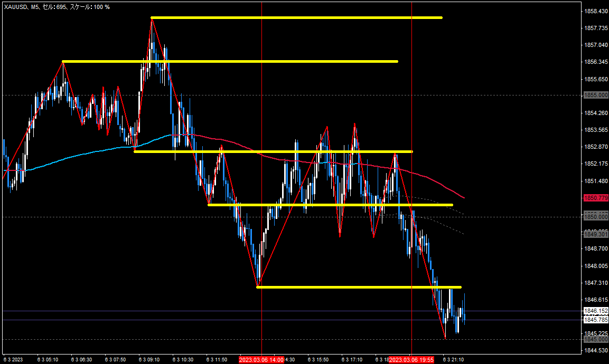Click the gray price tag 1855.000
This screenshot has width=609, height=364.
click(596, 95)
